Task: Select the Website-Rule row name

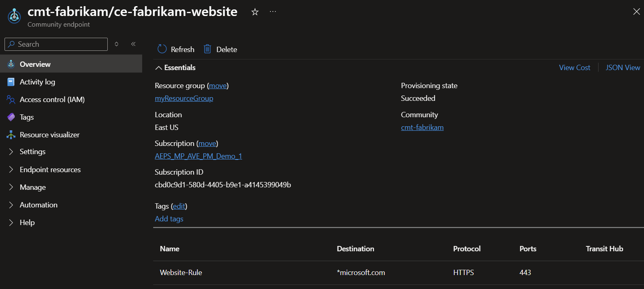Action: pyautogui.click(x=181, y=273)
